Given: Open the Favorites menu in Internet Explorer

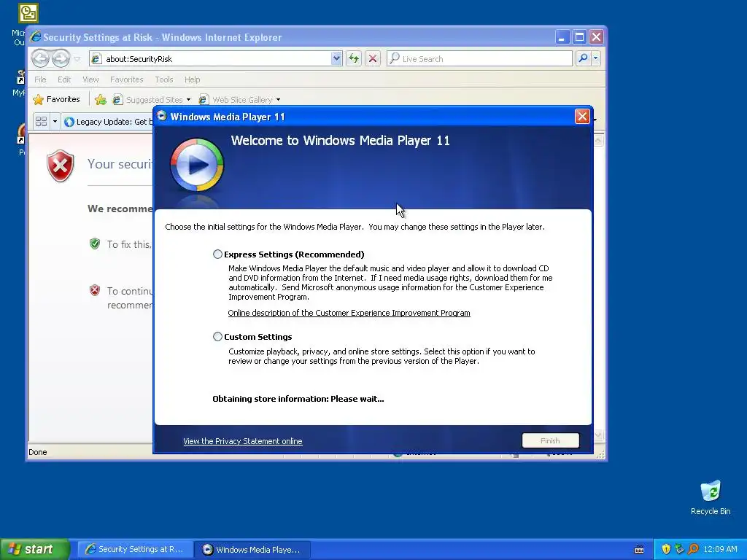Looking at the screenshot, I should tap(126, 79).
